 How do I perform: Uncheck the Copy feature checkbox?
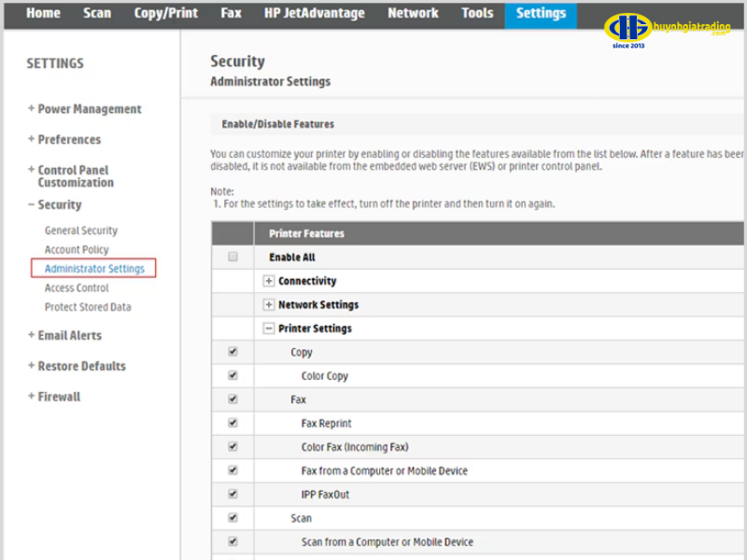tap(233, 352)
